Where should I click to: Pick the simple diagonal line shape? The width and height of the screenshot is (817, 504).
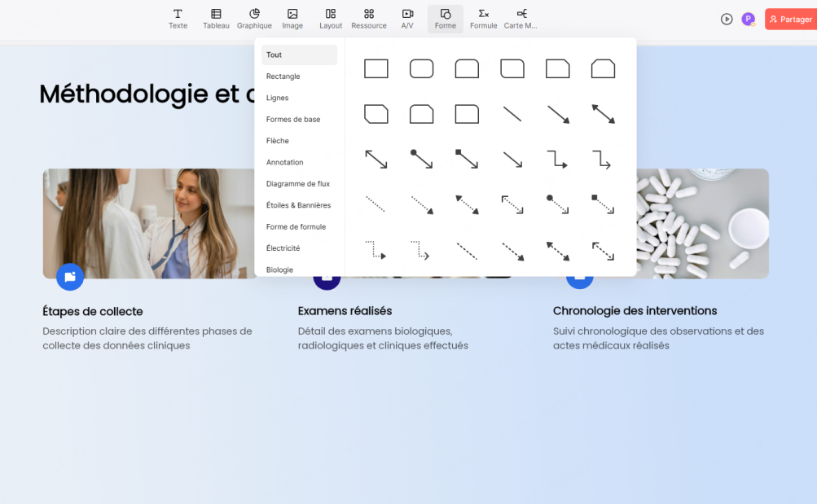[x=512, y=114]
